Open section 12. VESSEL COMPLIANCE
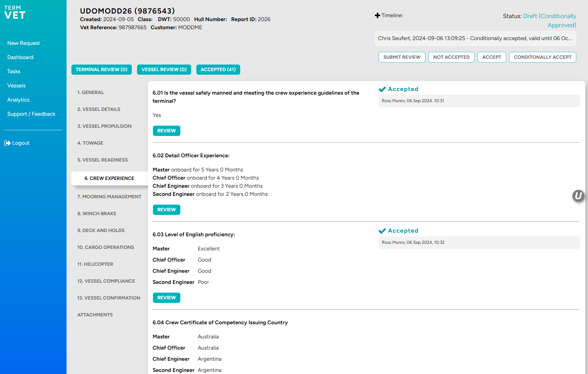The image size is (588, 374). (x=106, y=281)
